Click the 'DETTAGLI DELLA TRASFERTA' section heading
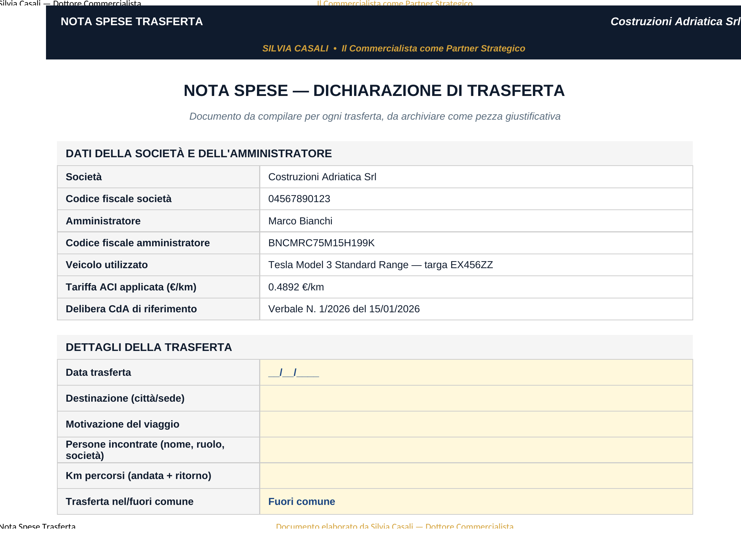The image size is (741, 560). coord(149,347)
